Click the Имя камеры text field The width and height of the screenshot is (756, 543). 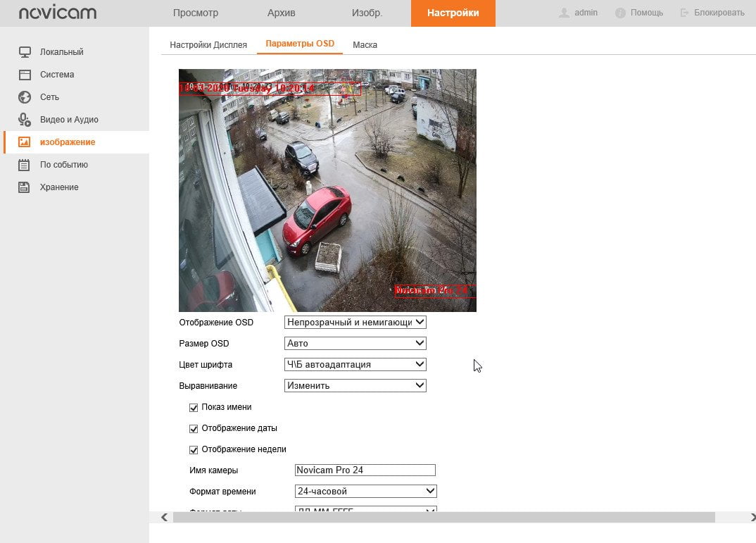[365, 470]
